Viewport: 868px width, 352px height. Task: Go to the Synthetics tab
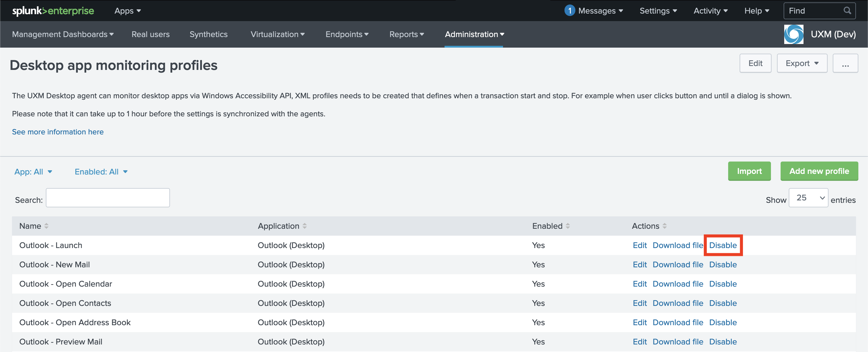click(x=208, y=34)
